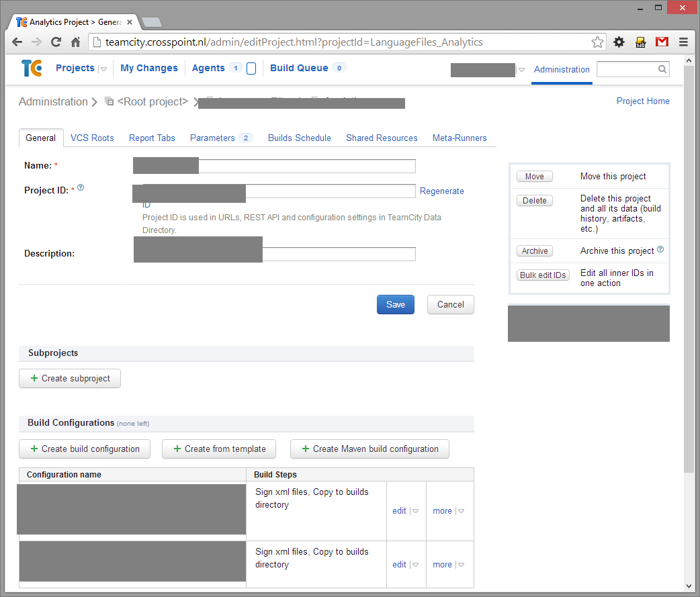The image size is (700, 597).
Task: Click the Move project button
Action: click(x=534, y=176)
